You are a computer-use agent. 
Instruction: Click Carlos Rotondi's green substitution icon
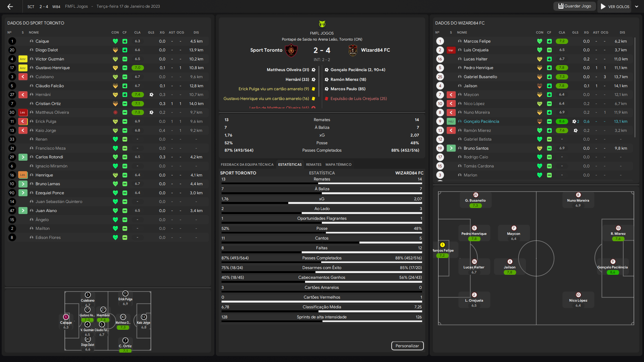coord(23,157)
